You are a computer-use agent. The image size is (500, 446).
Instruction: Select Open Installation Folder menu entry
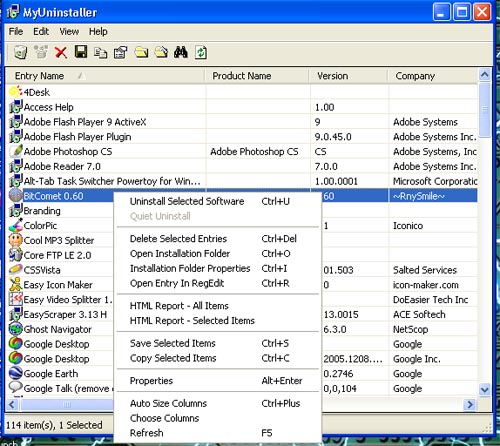point(218,254)
